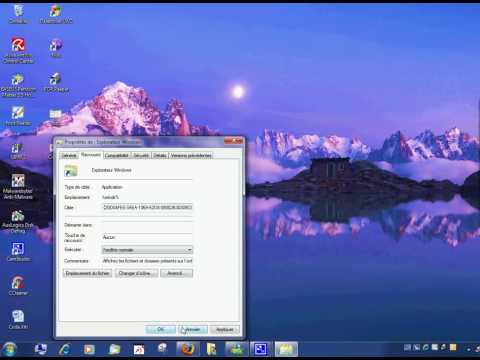Click the active yellow folder taskbar button
This screenshot has height=360, width=480.
tap(286, 349)
